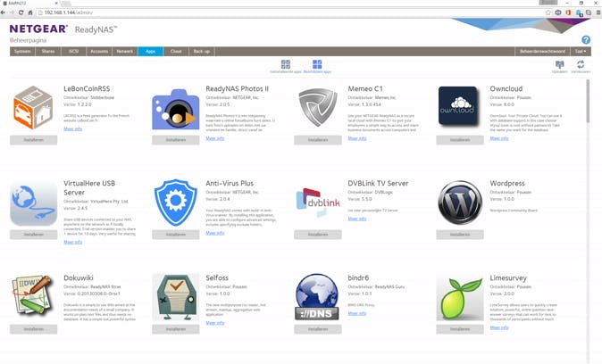Open the Accounts tab

point(99,52)
